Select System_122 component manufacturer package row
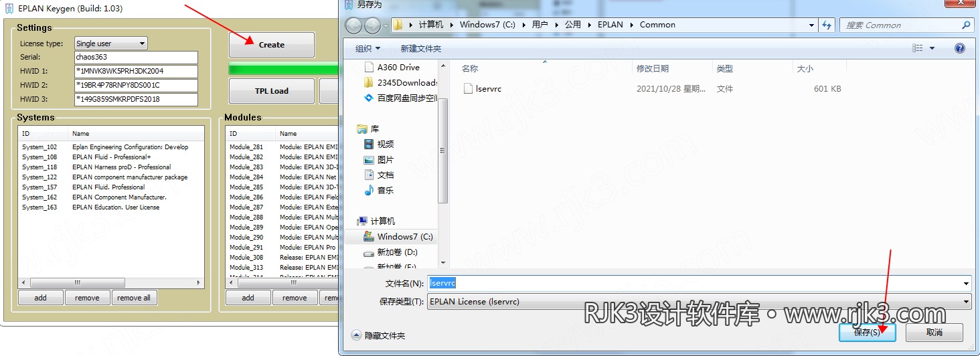 [x=111, y=177]
